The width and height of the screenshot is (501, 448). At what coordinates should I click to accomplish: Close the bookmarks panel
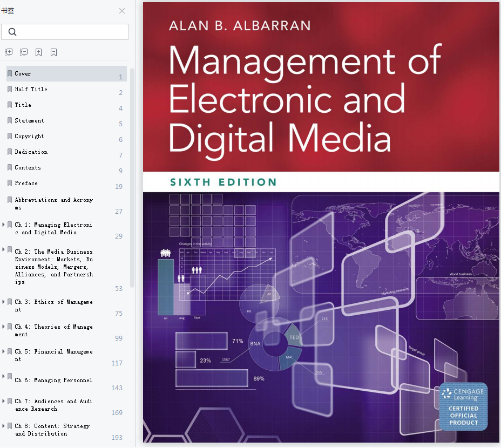click(121, 11)
